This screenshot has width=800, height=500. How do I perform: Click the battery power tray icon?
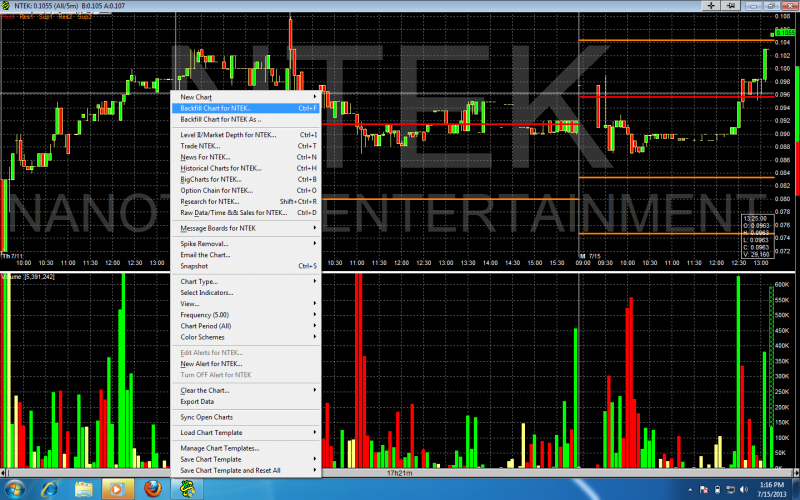[717, 490]
